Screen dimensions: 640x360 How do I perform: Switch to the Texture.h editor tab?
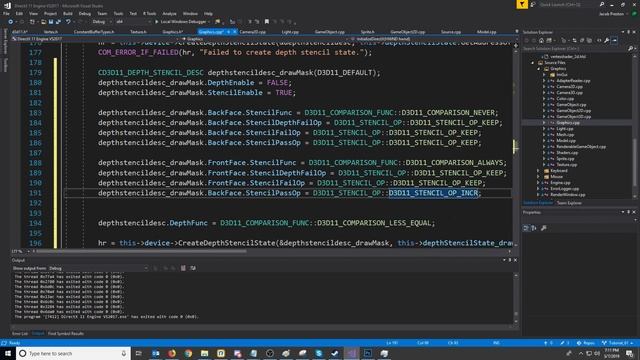coord(138,32)
